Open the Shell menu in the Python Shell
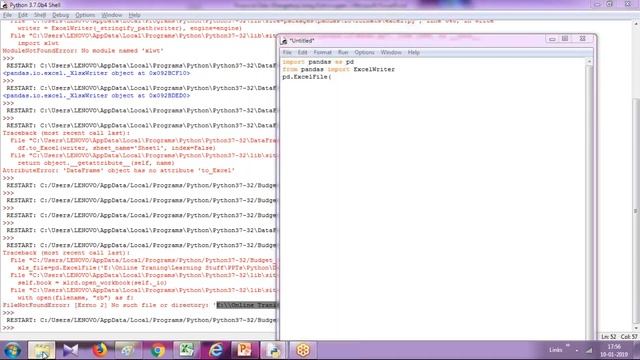The image size is (640, 360). click(40, 15)
